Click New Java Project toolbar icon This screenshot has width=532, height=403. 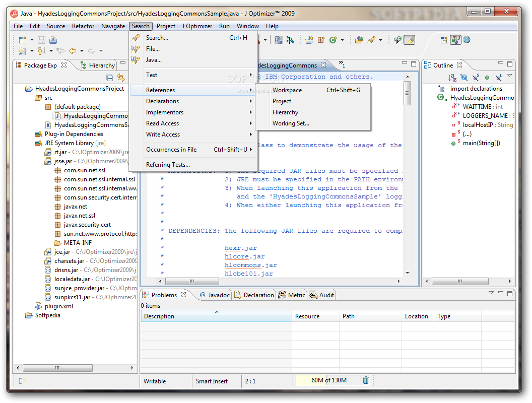(x=309, y=40)
